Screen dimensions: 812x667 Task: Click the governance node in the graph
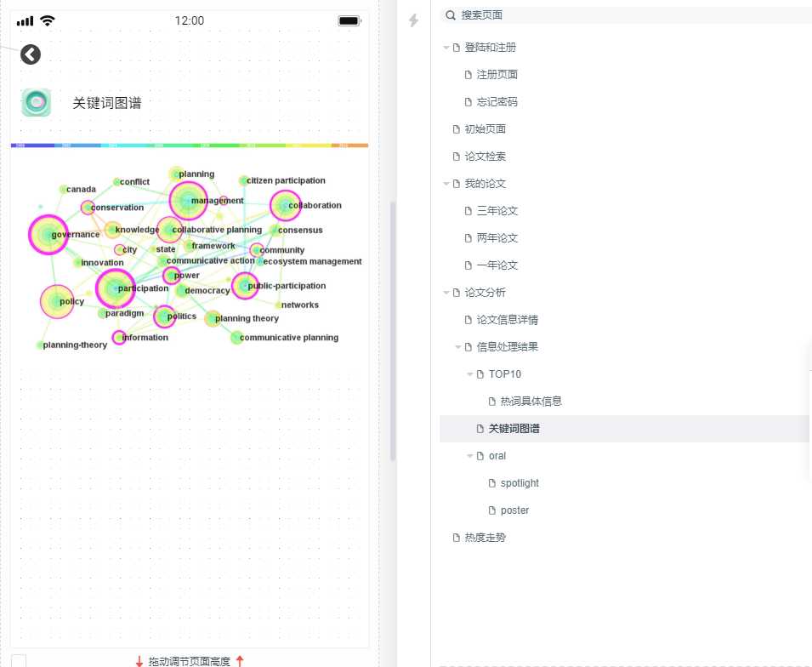click(48, 235)
